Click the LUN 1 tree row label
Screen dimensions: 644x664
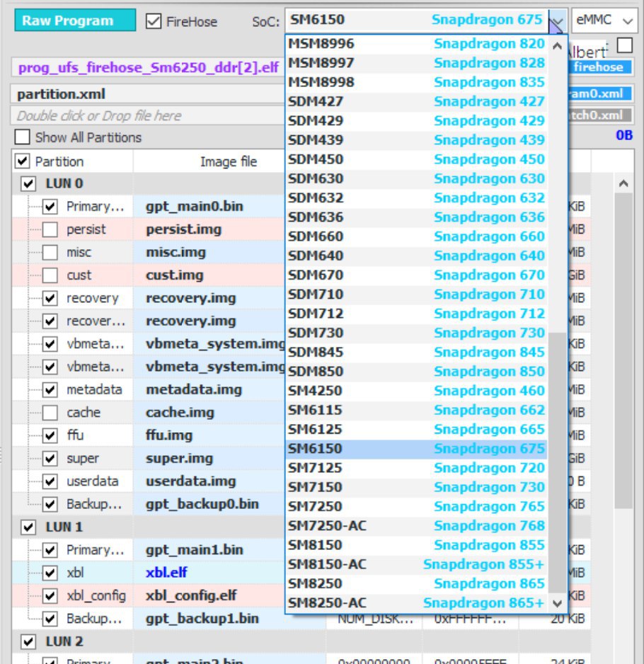[x=64, y=527]
